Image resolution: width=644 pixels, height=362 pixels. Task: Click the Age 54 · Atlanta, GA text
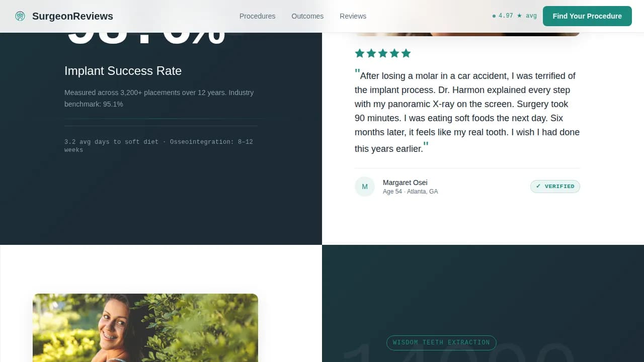[410, 192]
